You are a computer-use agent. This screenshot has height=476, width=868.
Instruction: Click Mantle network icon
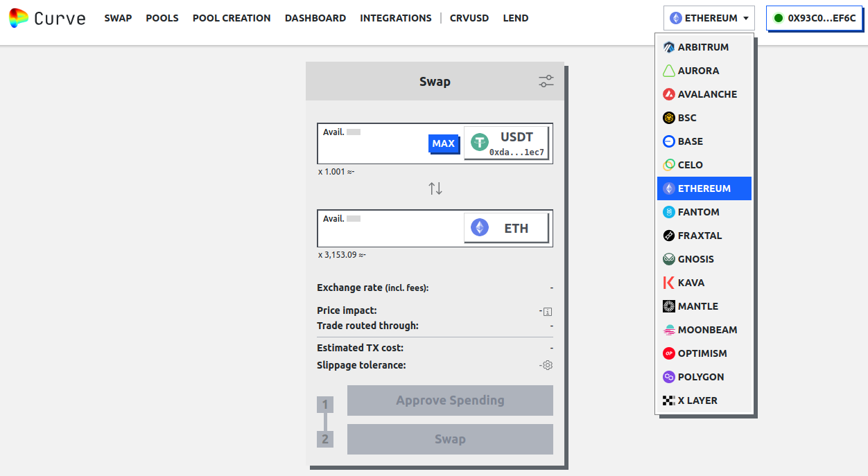[669, 306]
